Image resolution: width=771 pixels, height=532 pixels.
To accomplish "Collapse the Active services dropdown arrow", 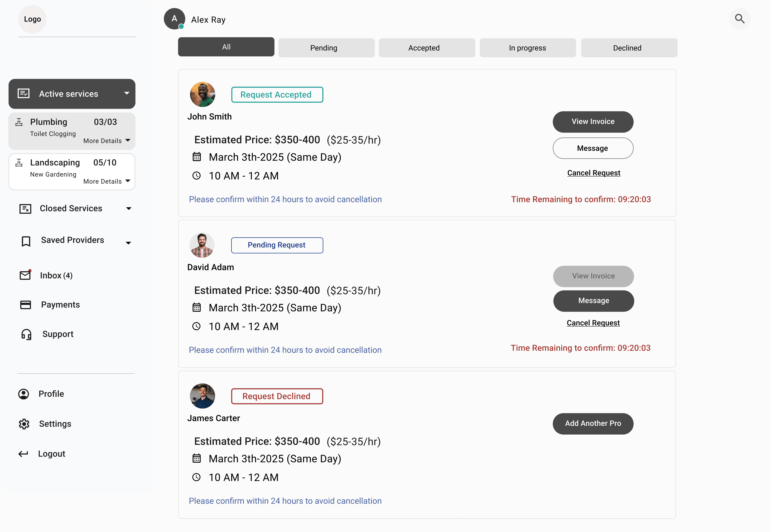I will pyautogui.click(x=127, y=93).
